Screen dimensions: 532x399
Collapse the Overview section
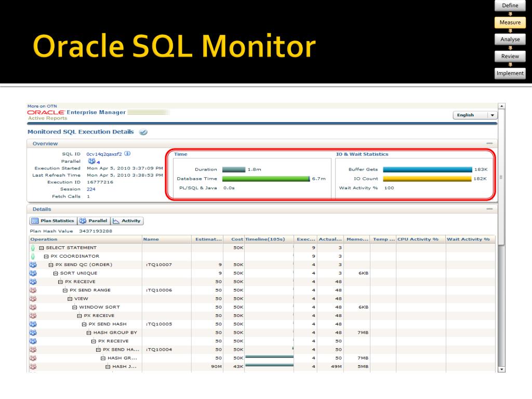(489, 143)
